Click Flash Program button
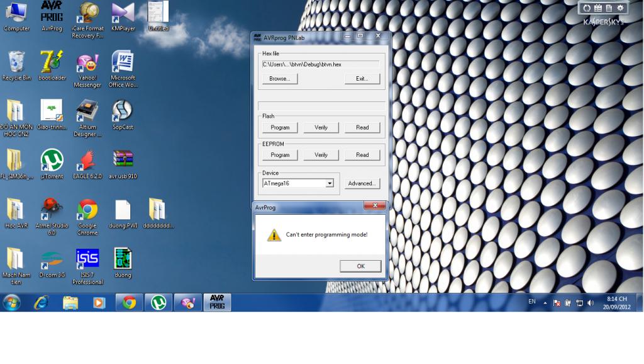The height and width of the screenshot is (364, 644). pyautogui.click(x=280, y=127)
